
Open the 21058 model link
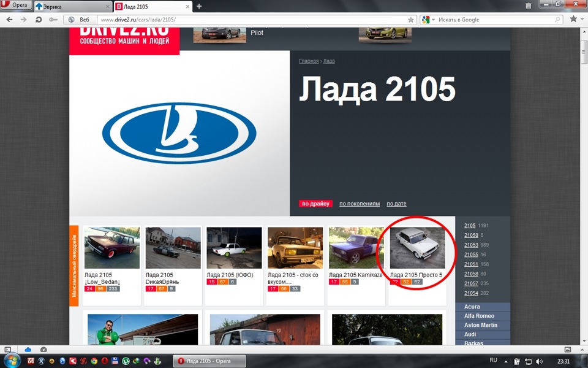point(471,274)
